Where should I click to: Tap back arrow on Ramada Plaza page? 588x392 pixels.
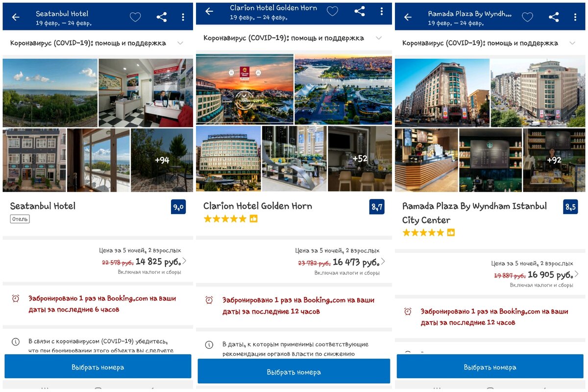(408, 17)
